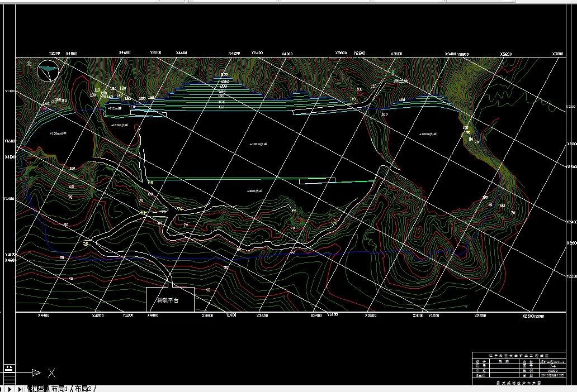Select the 1:2000 scale value in title block
Image resolution: width=577 pixels, height=392 pixels.
pyautogui.click(x=552, y=371)
